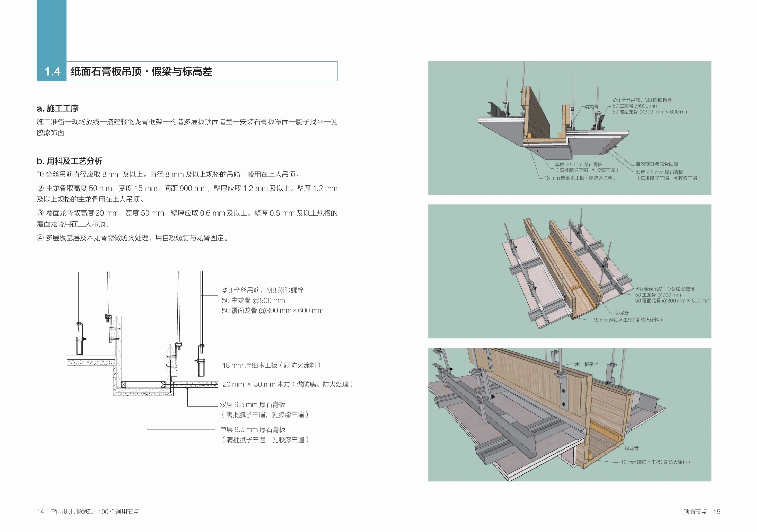Click the 边龙骨 label in middle rendering

[x=622, y=313]
